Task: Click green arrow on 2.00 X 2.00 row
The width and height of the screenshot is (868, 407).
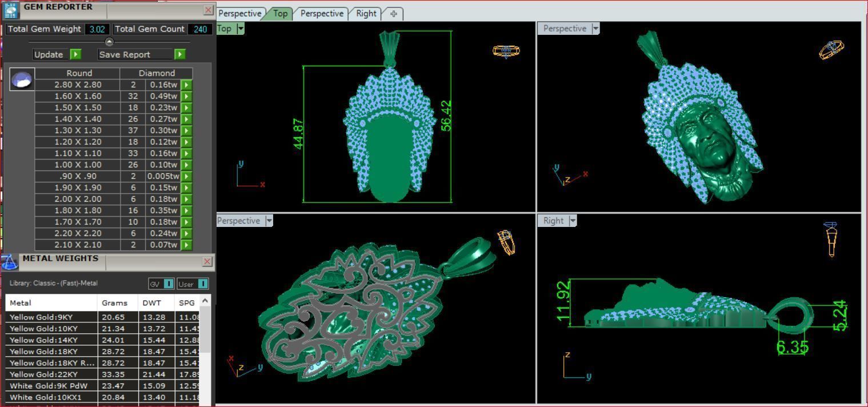Action: [x=186, y=199]
